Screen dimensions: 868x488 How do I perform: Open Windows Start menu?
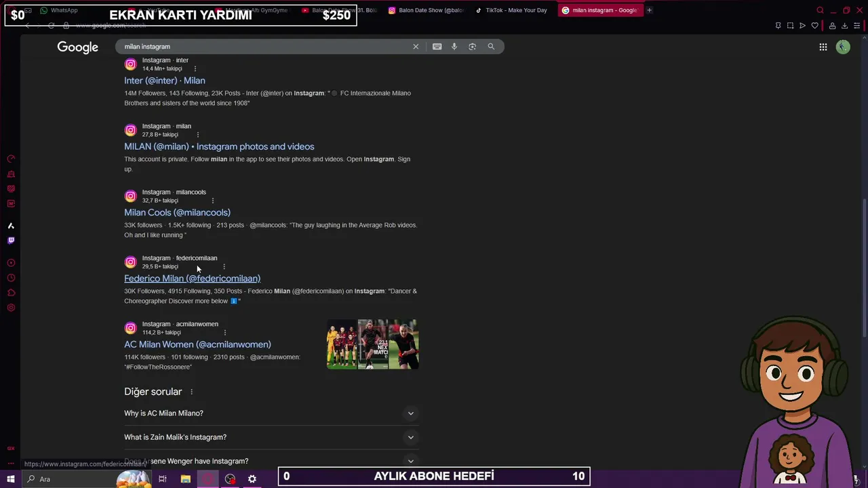click(11, 479)
